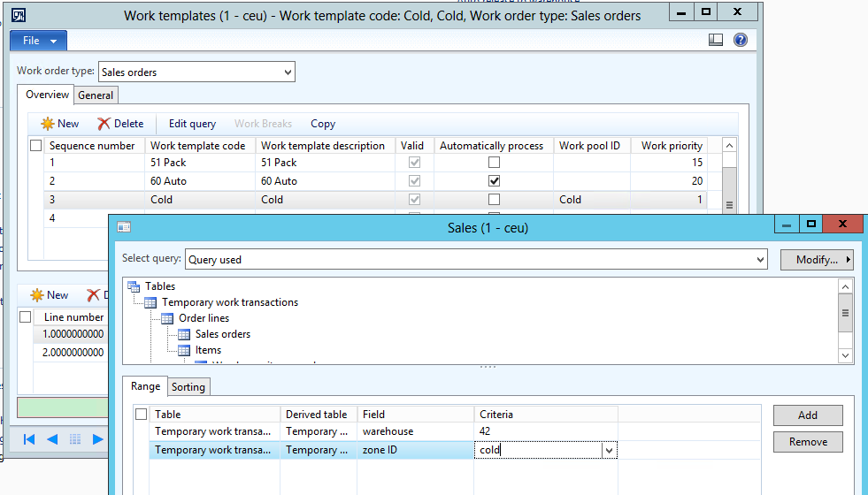Image resolution: width=868 pixels, height=495 pixels.
Task: Open the Work order type dropdown
Action: (x=288, y=72)
